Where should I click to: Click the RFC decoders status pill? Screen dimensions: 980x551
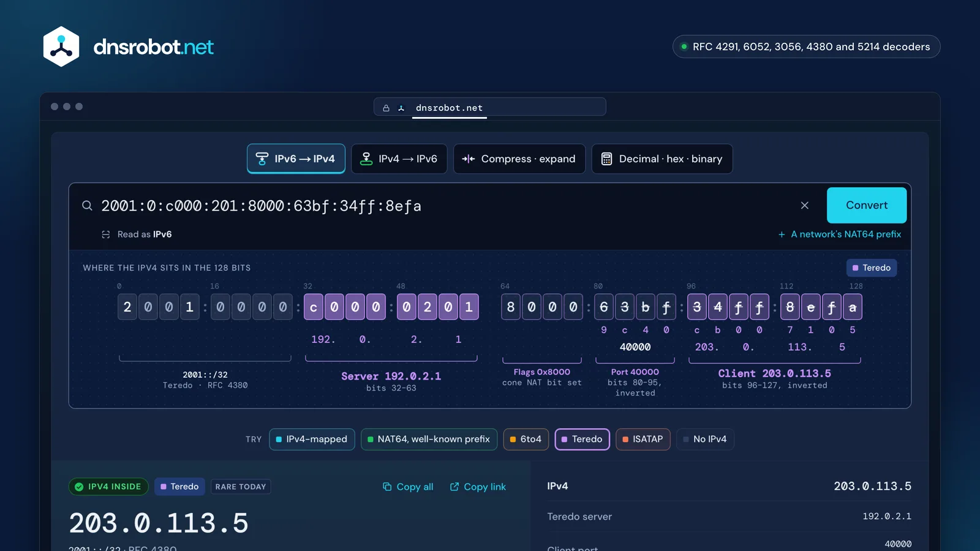tap(806, 47)
